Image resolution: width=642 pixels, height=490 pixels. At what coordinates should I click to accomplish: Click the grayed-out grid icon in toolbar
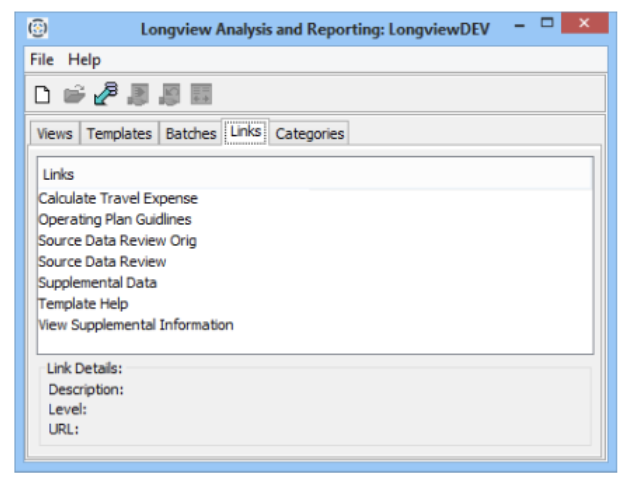[202, 95]
